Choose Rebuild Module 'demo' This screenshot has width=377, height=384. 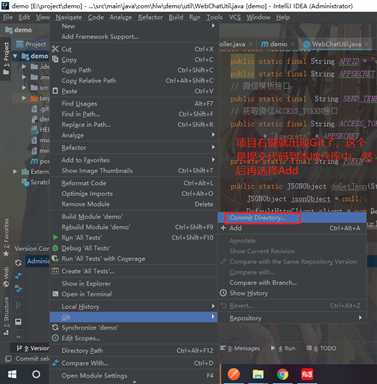[133, 227]
